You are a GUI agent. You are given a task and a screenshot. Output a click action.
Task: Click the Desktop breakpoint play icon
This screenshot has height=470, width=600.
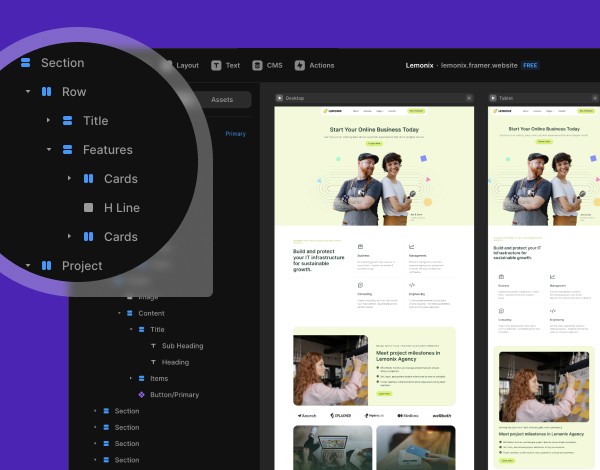[279, 98]
